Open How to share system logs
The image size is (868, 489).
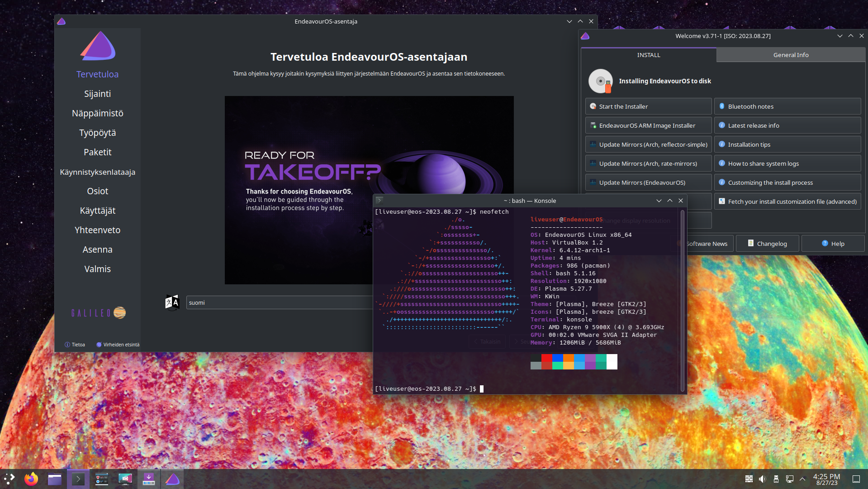tap(787, 163)
